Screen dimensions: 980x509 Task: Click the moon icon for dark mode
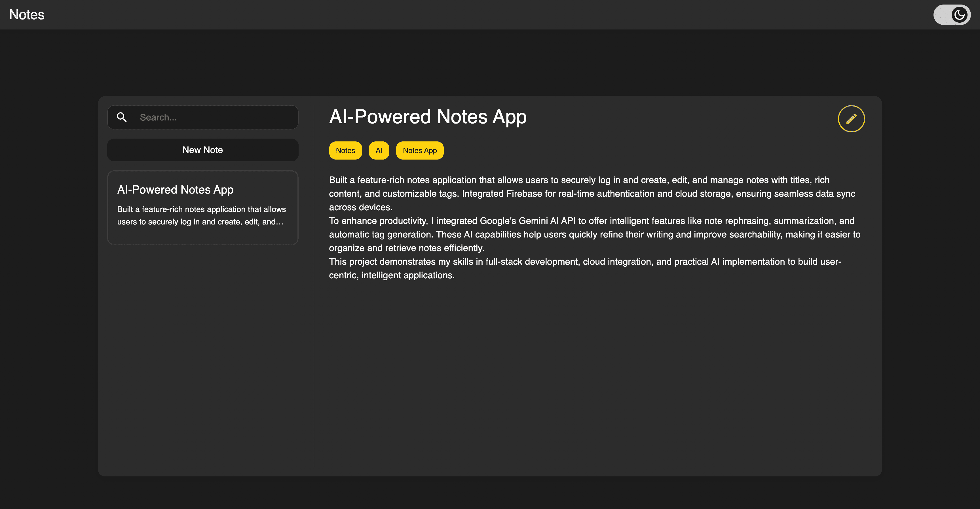(958, 14)
